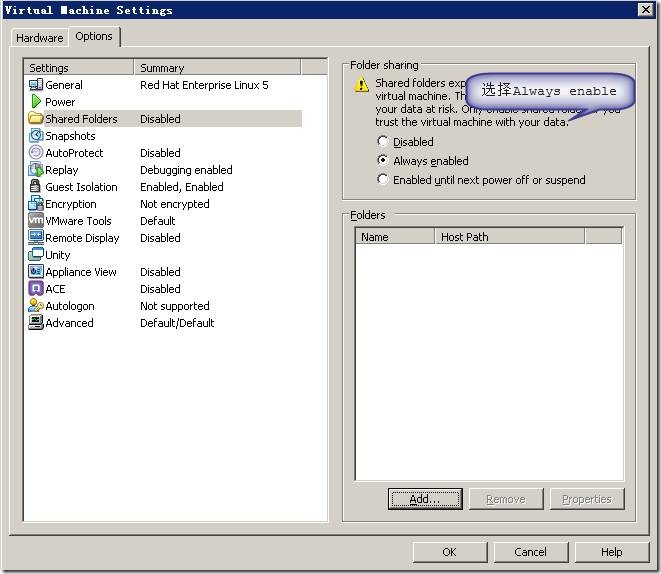
Task: Select the Autologon row label
Action: tap(70, 306)
